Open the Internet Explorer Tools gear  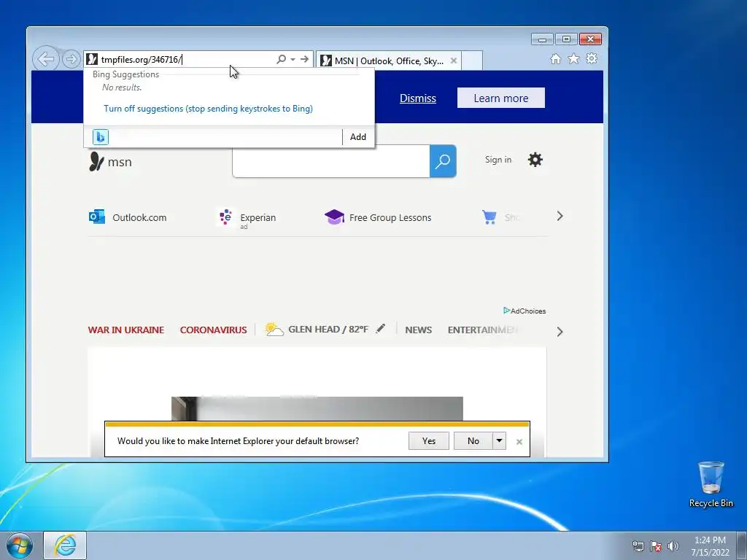point(592,58)
